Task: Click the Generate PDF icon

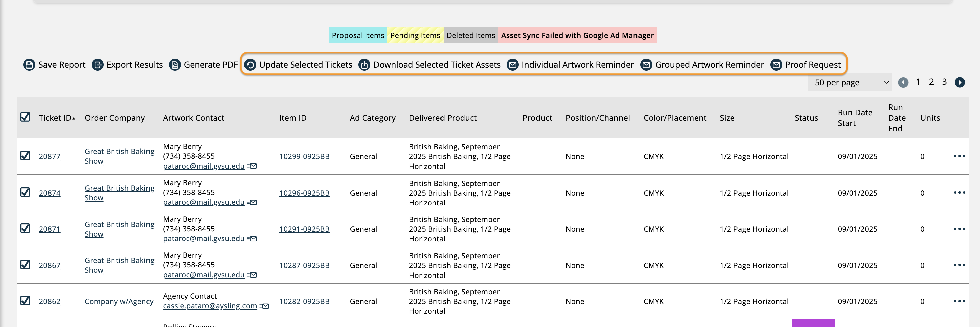Action: click(x=175, y=65)
